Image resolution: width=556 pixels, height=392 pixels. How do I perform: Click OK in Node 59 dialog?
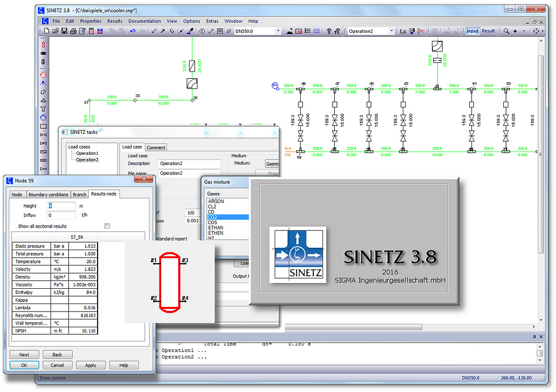pyautogui.click(x=24, y=365)
